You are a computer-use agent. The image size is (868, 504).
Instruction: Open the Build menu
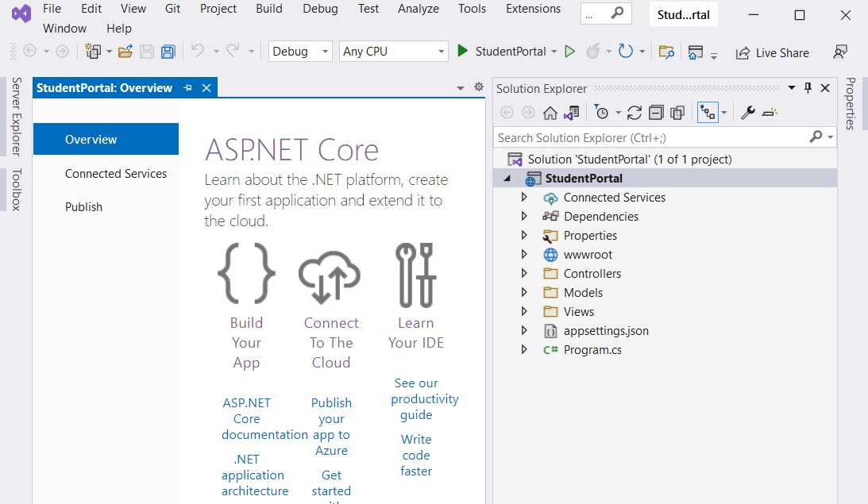(269, 9)
